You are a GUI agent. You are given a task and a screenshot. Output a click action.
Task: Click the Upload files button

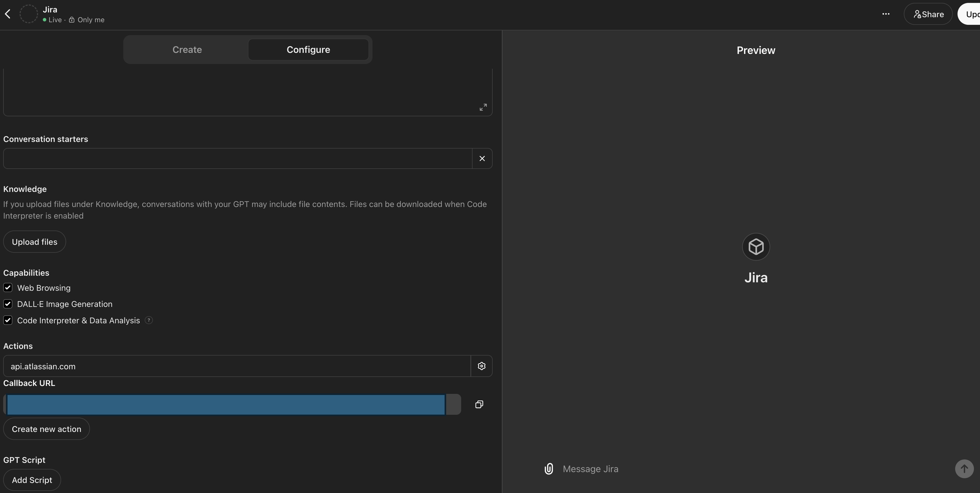[x=35, y=242]
